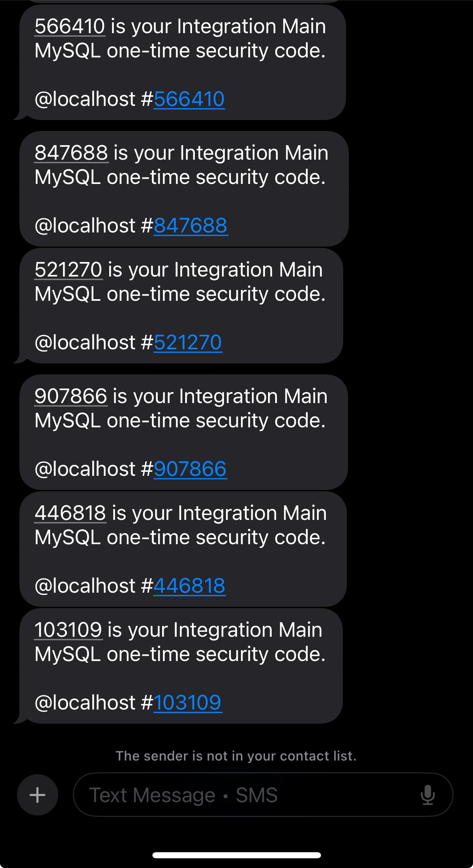Open the blue 907866 link
The height and width of the screenshot is (868, 473).
[x=190, y=469]
